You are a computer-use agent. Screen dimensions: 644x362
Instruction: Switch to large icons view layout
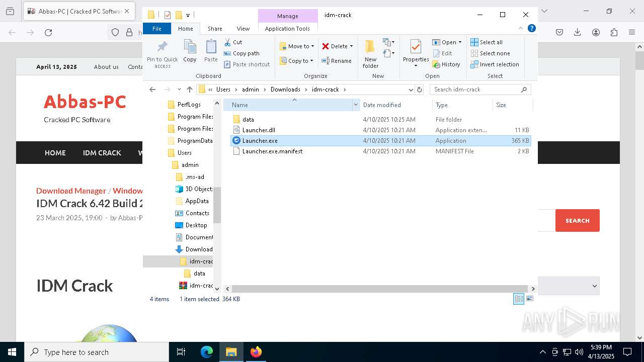click(529, 299)
